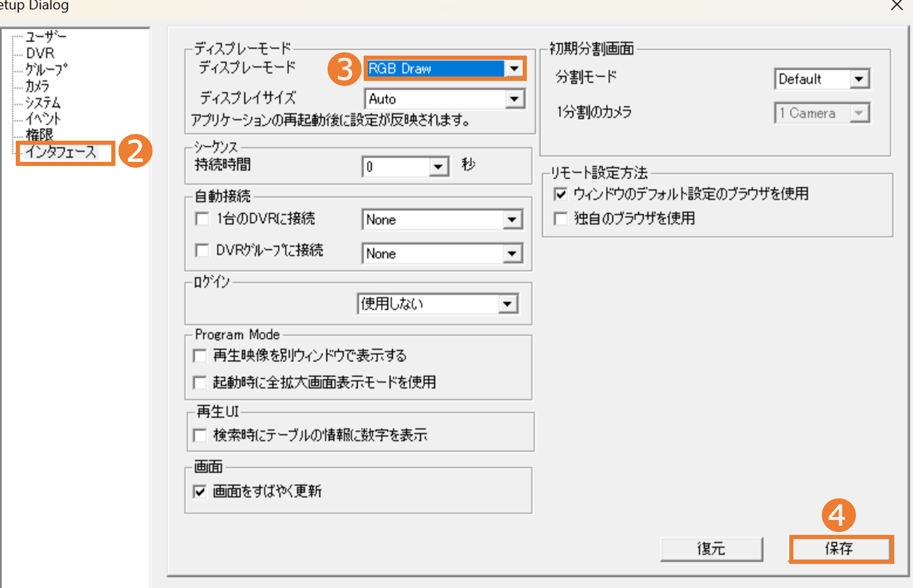Expand the シーケンス 持続時間 dropdown

438,167
